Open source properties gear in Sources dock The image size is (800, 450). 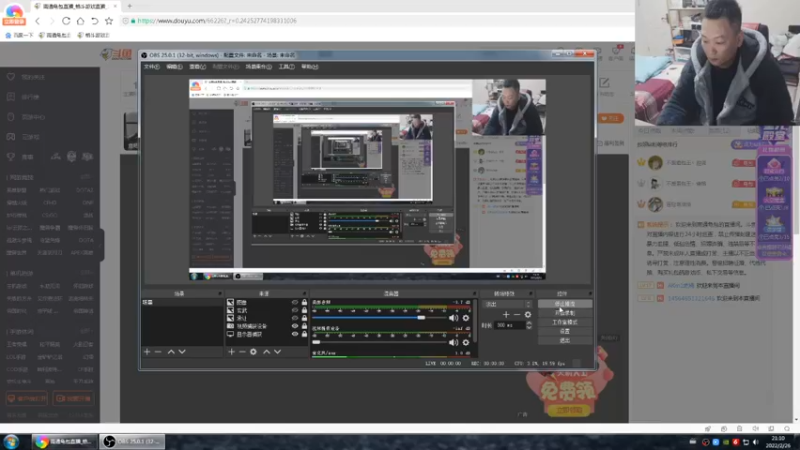[x=254, y=352]
